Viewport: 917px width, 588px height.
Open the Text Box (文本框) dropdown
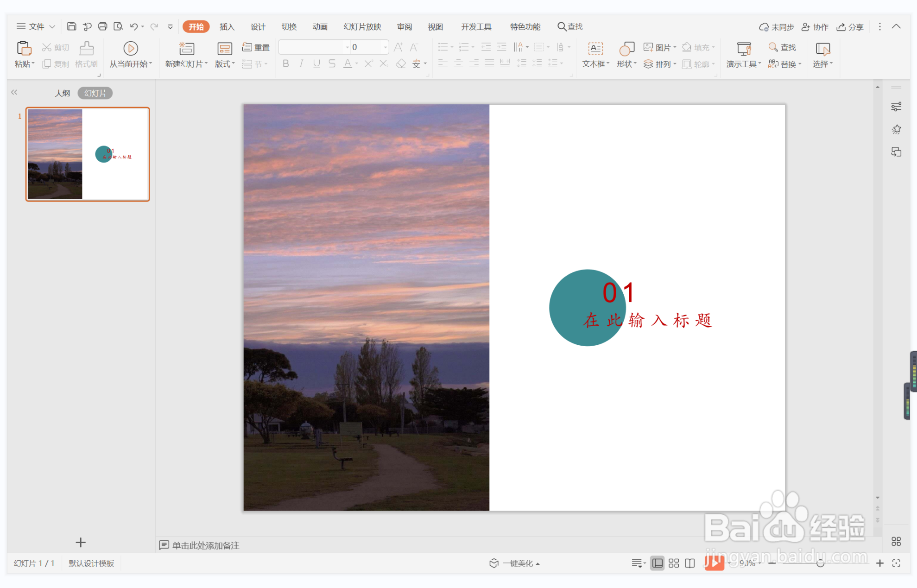point(595,64)
